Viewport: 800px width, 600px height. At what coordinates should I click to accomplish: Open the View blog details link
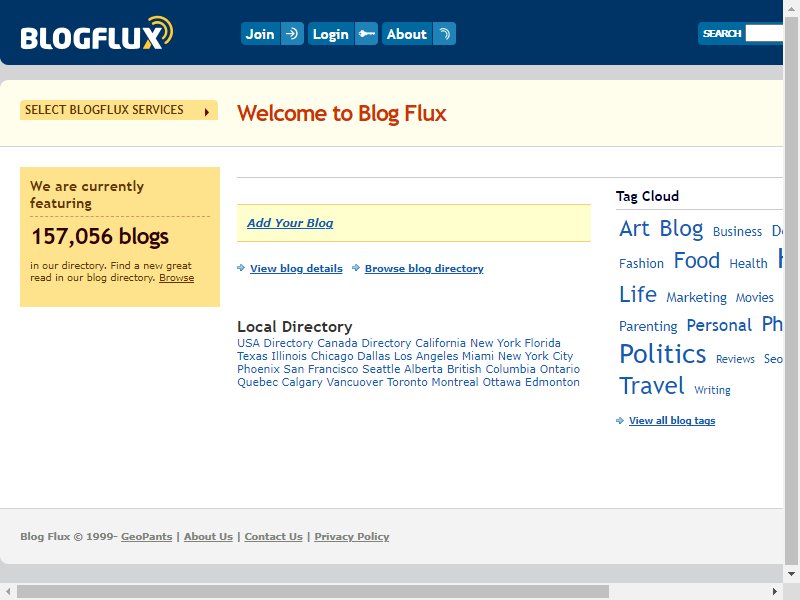(x=296, y=268)
